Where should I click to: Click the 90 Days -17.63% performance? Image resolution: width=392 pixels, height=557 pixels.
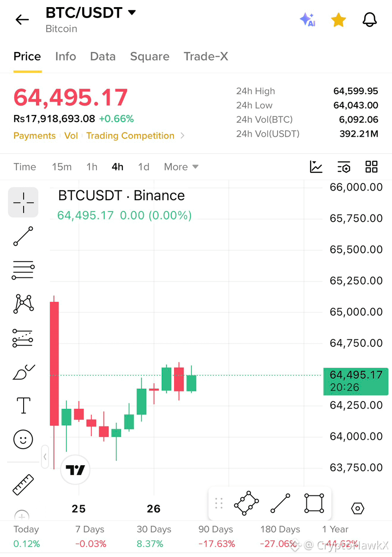point(216,536)
